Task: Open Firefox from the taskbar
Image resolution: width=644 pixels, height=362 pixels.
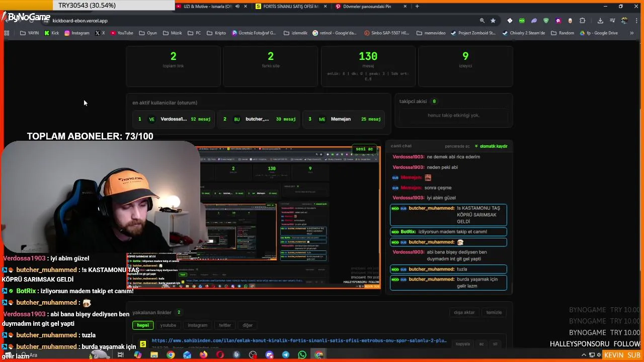Action: [x=203, y=355]
